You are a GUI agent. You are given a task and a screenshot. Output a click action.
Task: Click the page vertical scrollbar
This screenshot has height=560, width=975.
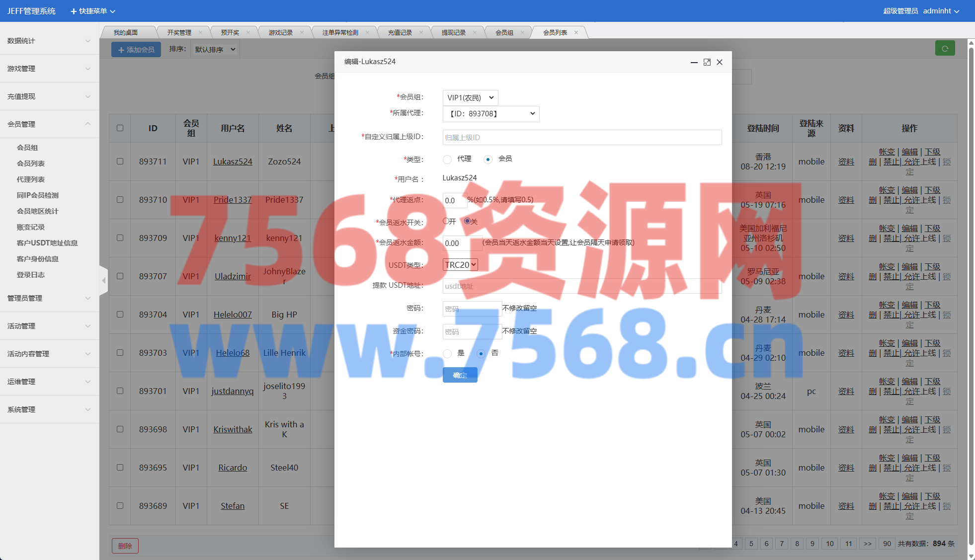point(971,298)
